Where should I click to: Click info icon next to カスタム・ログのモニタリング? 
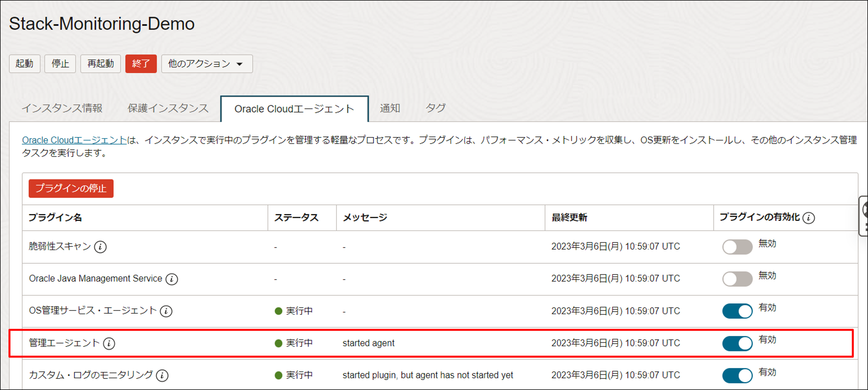coord(162,376)
